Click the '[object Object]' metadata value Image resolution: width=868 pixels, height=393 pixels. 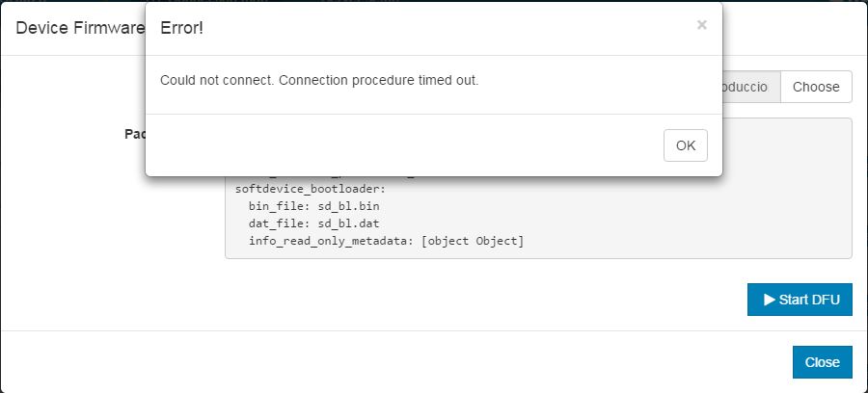tap(473, 241)
